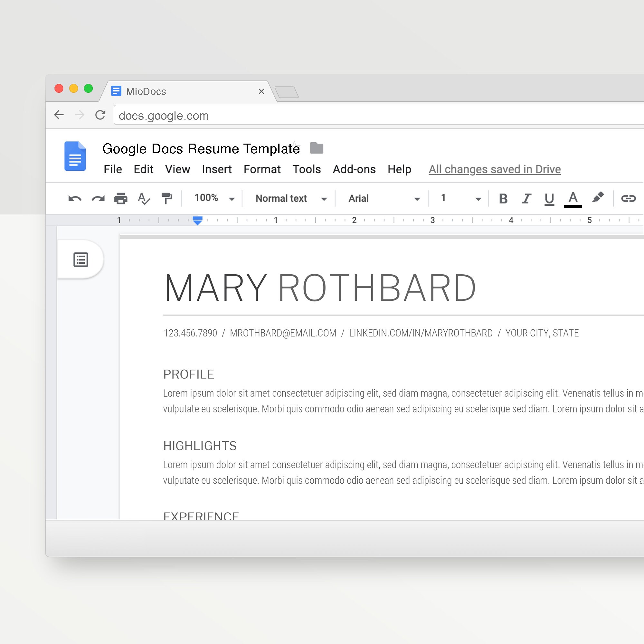Toggle Underline formatting

(549, 198)
